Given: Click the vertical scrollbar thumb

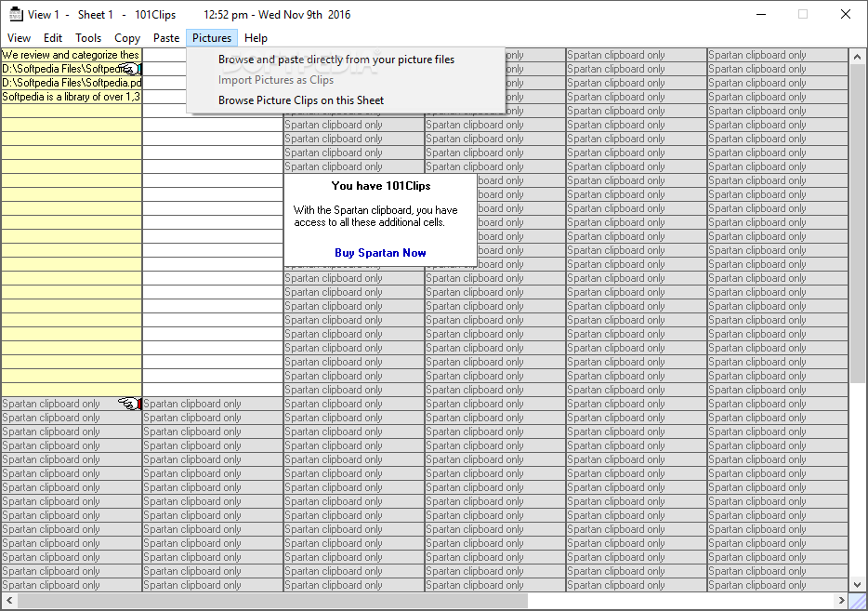Looking at the screenshot, I should pyautogui.click(x=857, y=223).
